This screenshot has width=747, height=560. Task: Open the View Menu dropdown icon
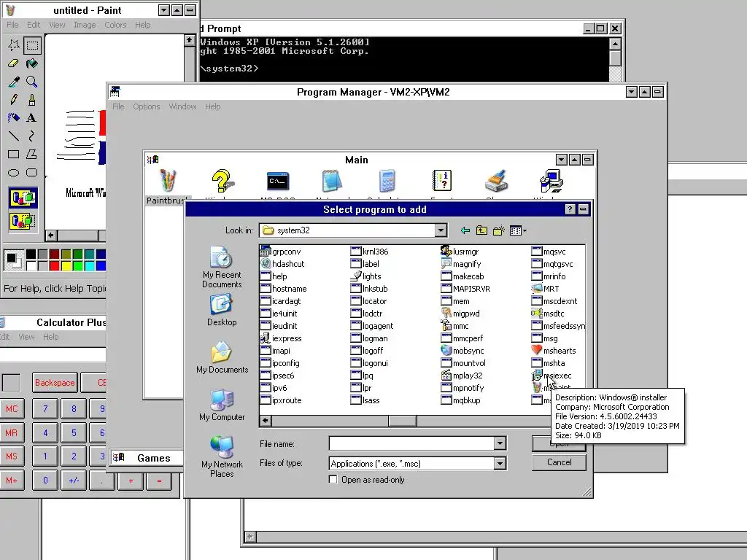point(518,231)
